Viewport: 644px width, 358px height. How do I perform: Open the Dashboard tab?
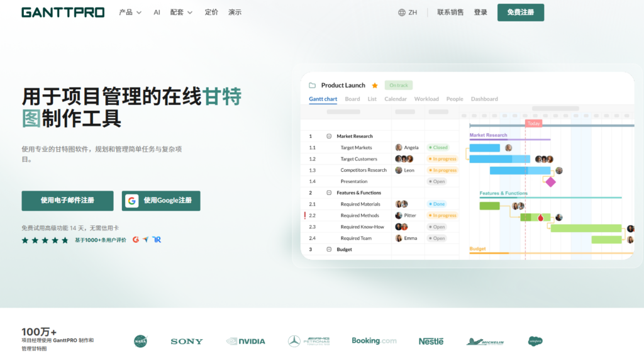[x=484, y=99]
